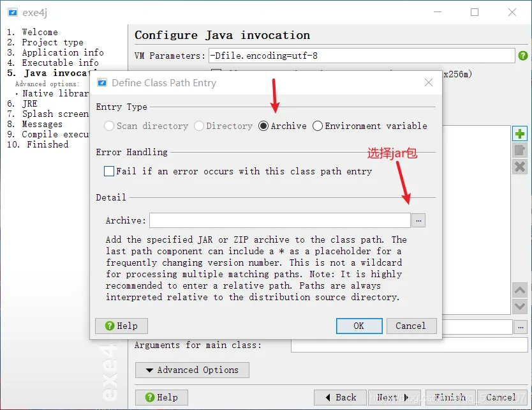Screen dimensions: 532x410
Task: Click the red X remove entry icon
Action: tap(519, 167)
